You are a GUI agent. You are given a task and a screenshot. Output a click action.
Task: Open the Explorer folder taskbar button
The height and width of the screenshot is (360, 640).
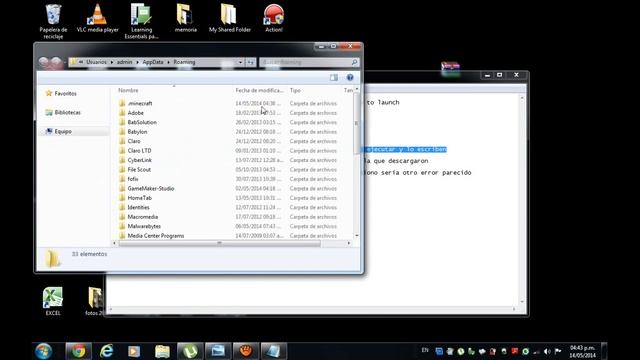pos(162,351)
